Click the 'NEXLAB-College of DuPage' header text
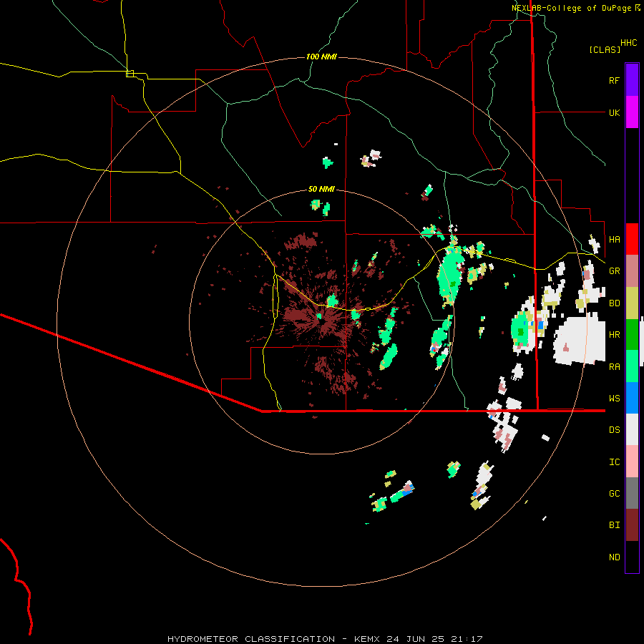Viewport: 644px width, 644px height. (x=571, y=8)
